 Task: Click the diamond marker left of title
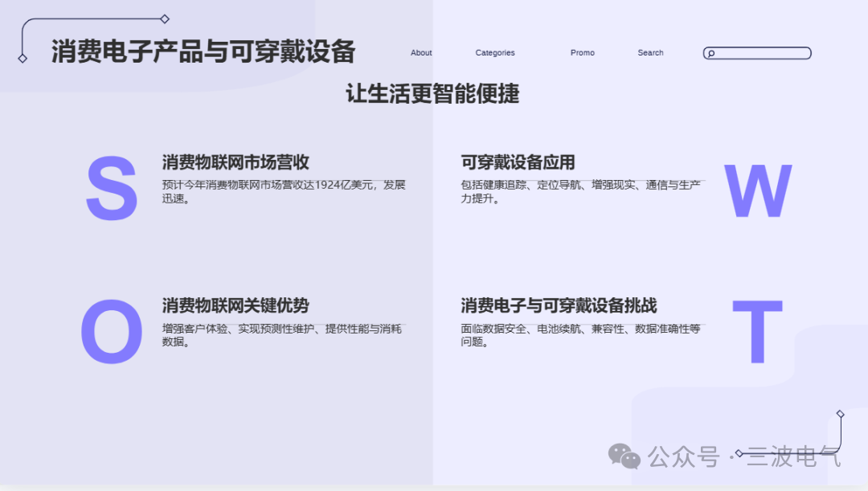(x=23, y=58)
